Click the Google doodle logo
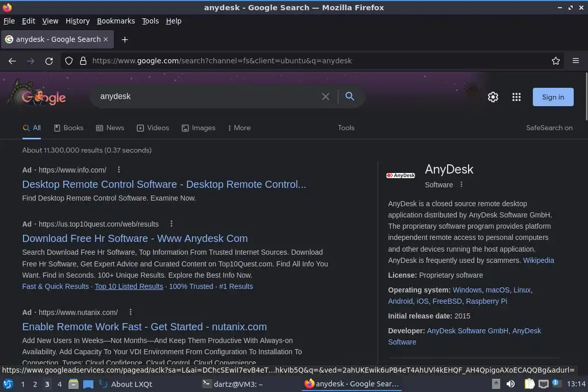The height and width of the screenshot is (392, 588). (x=37, y=94)
